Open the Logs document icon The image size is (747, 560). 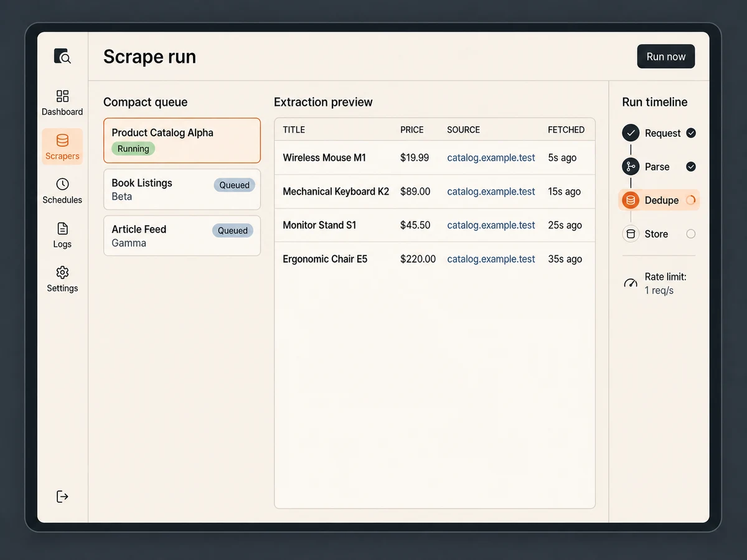pyautogui.click(x=62, y=228)
